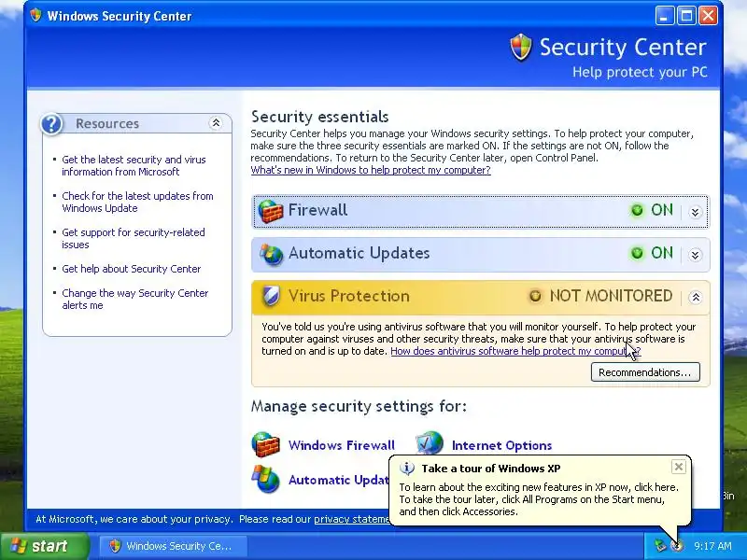
Task: Expand the Automatic Updates section chevron
Action: tap(695, 255)
